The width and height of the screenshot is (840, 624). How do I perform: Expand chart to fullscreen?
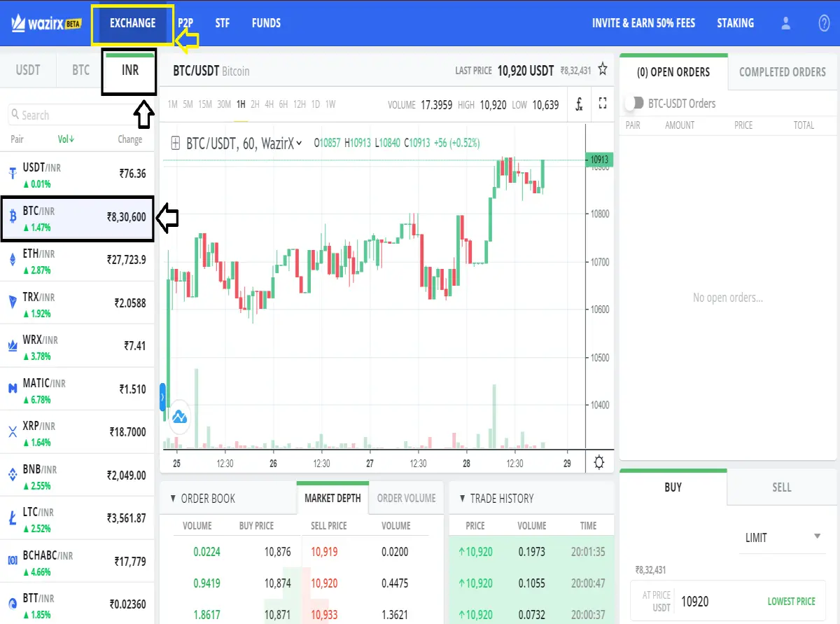tap(603, 104)
